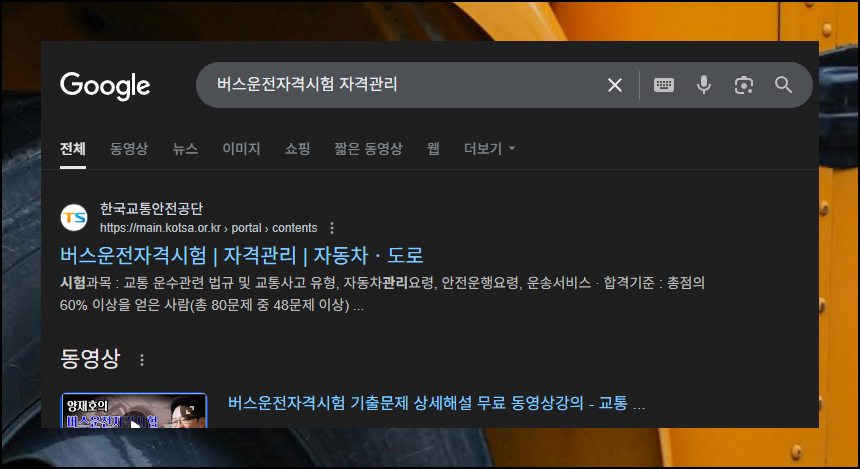This screenshot has width=860, height=469.
Task: Open more options beside kotsa result URL
Action: [332, 228]
